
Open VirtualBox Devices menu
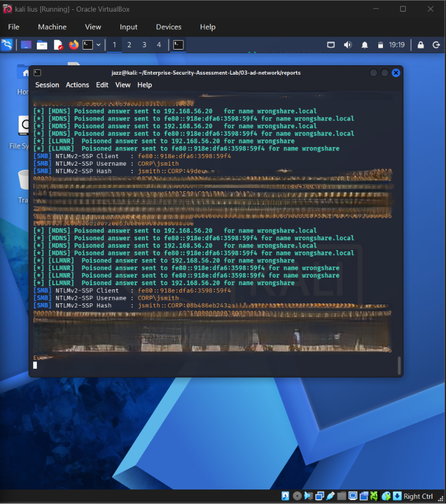(x=169, y=27)
